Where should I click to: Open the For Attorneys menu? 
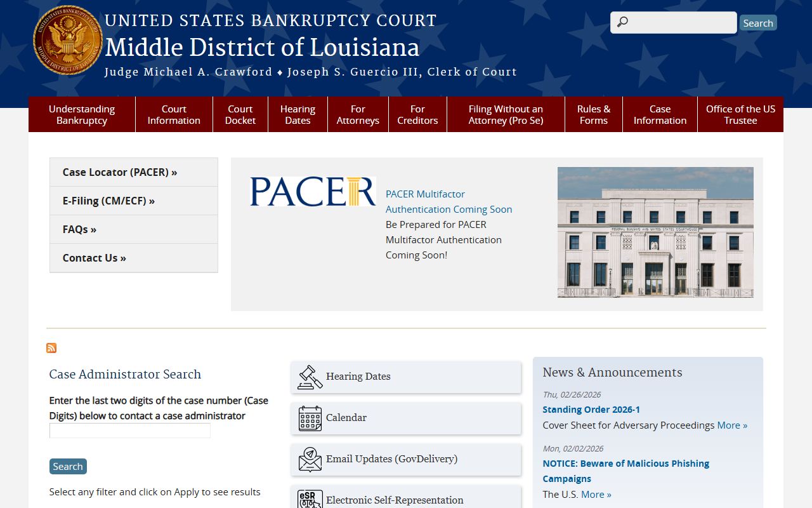(x=358, y=114)
